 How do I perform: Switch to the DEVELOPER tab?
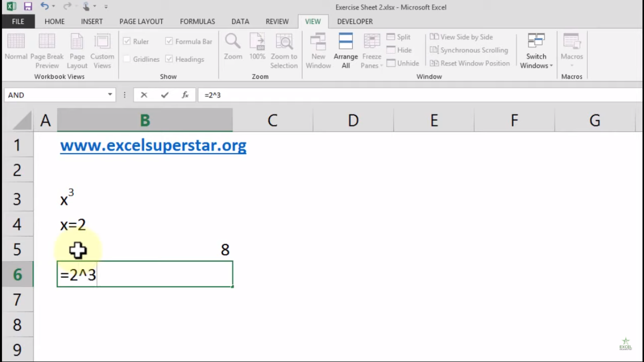[355, 21]
